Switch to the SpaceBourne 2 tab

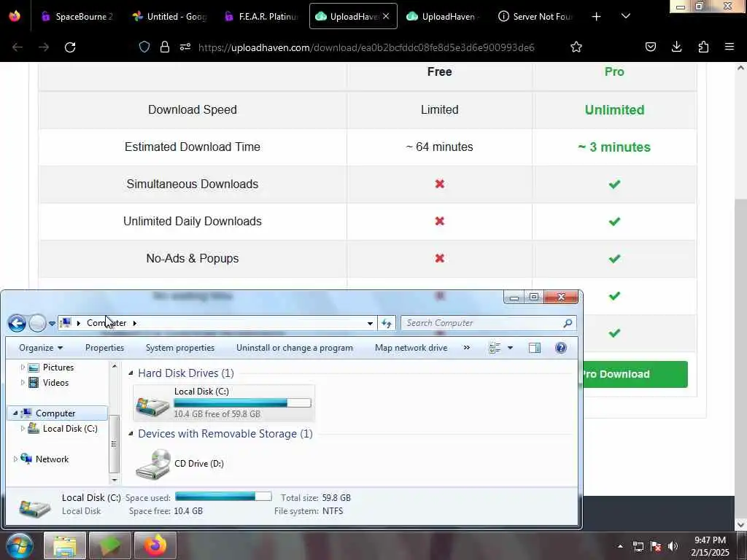point(77,16)
